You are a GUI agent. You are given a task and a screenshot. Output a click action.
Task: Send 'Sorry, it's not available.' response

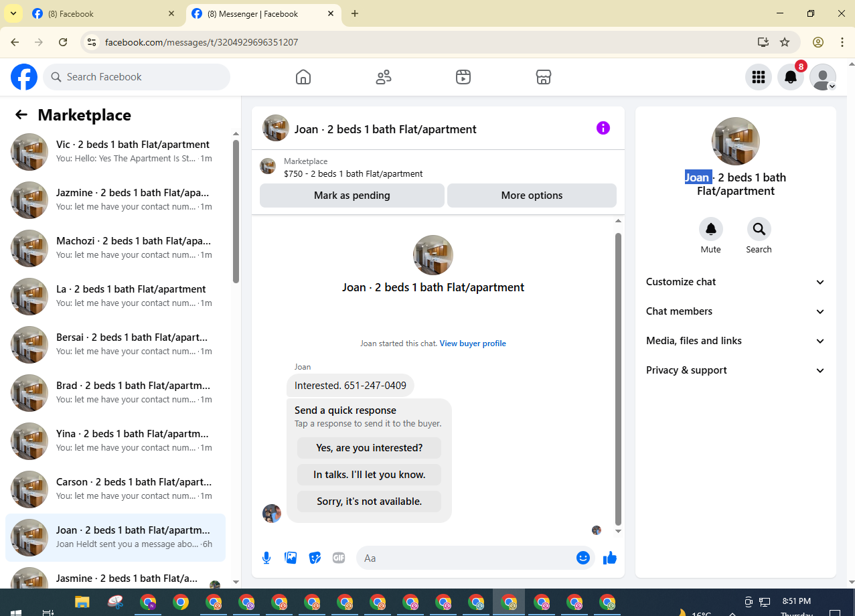click(370, 502)
